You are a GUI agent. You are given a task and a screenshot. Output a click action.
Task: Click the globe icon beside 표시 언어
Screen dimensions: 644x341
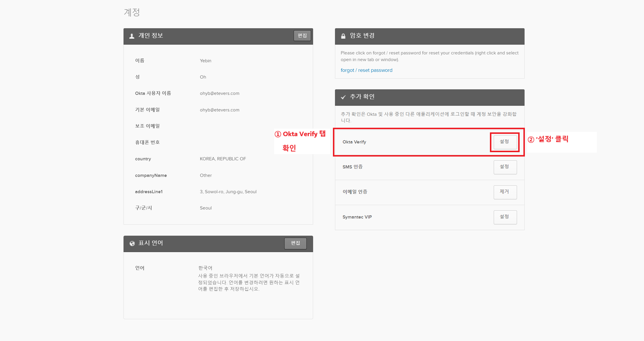tap(132, 244)
